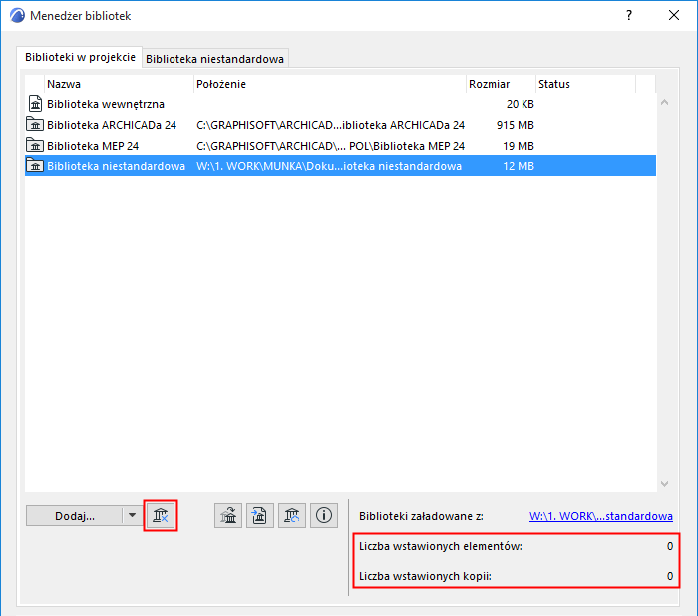Click the path ending in POL\Biblioteka MEP 24
Screen dimensions: 698x616
pyautogui.click(x=330, y=146)
